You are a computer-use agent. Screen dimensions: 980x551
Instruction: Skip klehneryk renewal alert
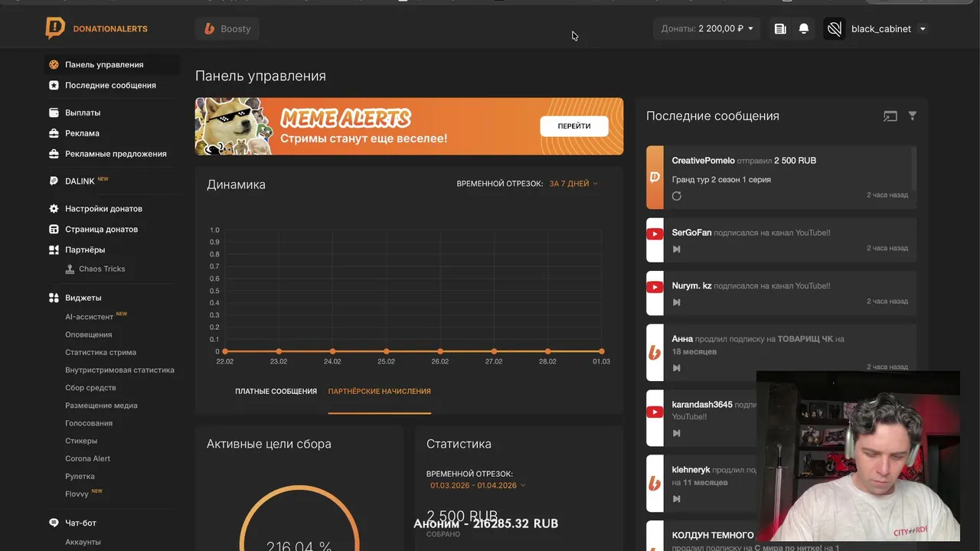(677, 499)
